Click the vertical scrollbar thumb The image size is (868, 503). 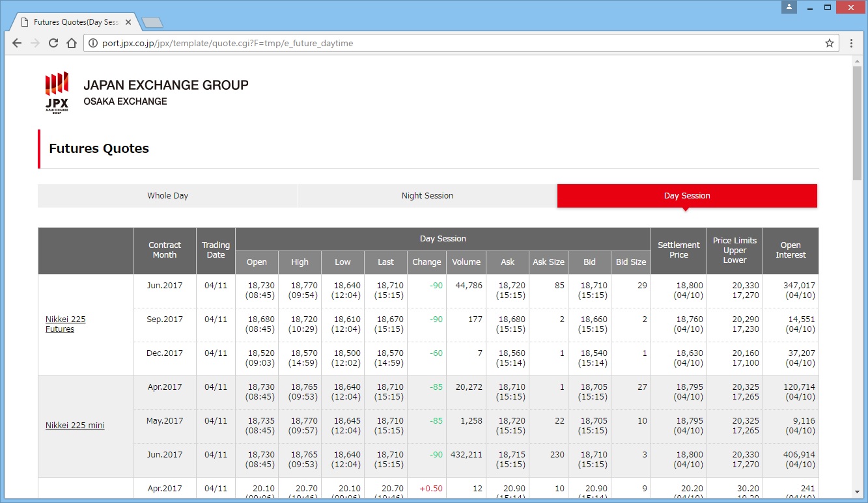tap(857, 124)
